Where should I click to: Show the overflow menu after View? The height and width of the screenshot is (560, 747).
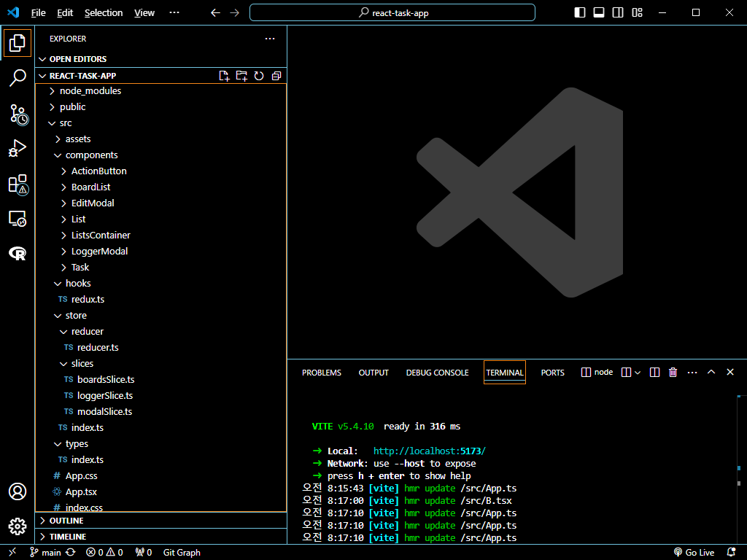click(174, 13)
